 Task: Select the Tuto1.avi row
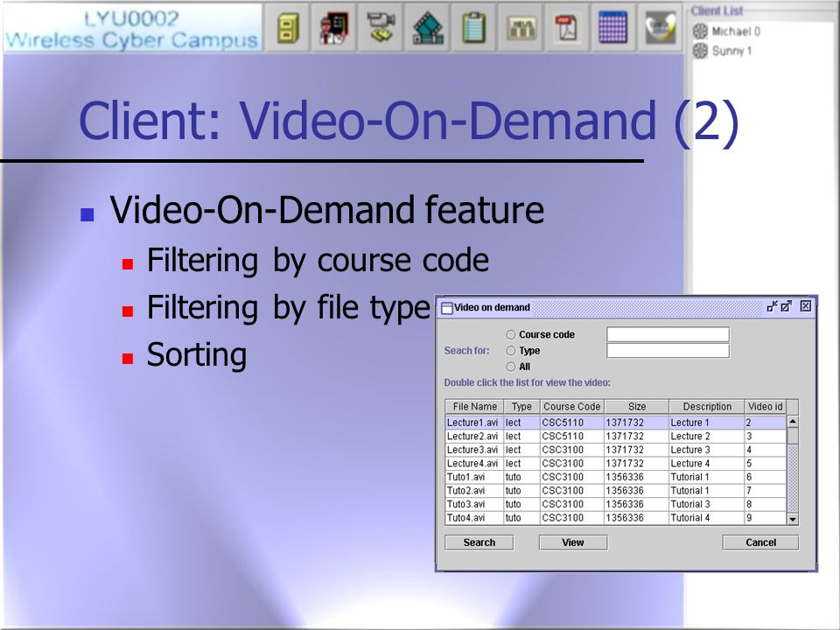(x=616, y=477)
